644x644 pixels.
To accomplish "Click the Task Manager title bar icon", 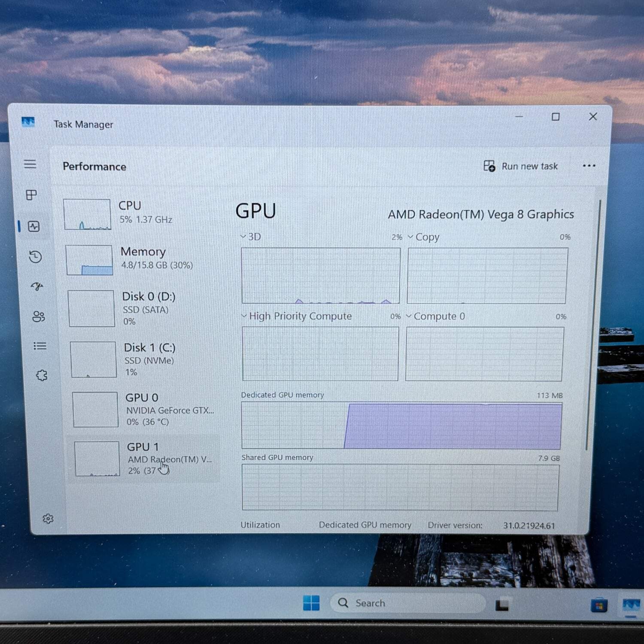I will tap(28, 122).
